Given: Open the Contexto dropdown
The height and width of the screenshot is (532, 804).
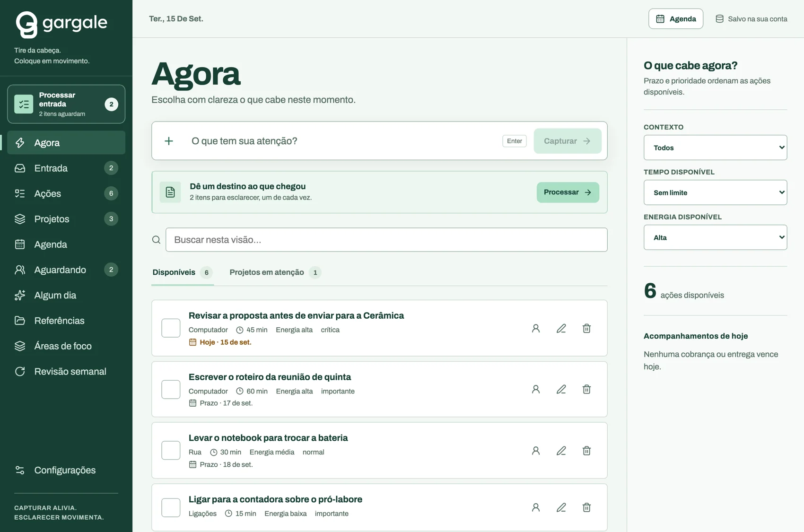Looking at the screenshot, I should pyautogui.click(x=715, y=148).
